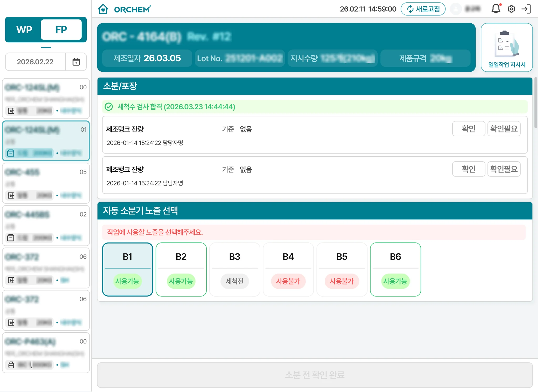Select nozzle B2
The width and height of the screenshot is (538, 392).
tap(181, 269)
